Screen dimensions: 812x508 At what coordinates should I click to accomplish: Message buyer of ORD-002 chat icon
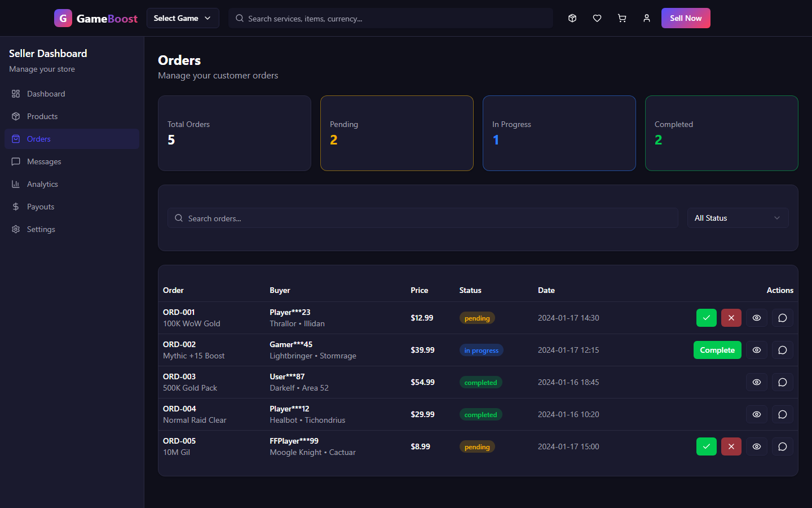(x=783, y=350)
